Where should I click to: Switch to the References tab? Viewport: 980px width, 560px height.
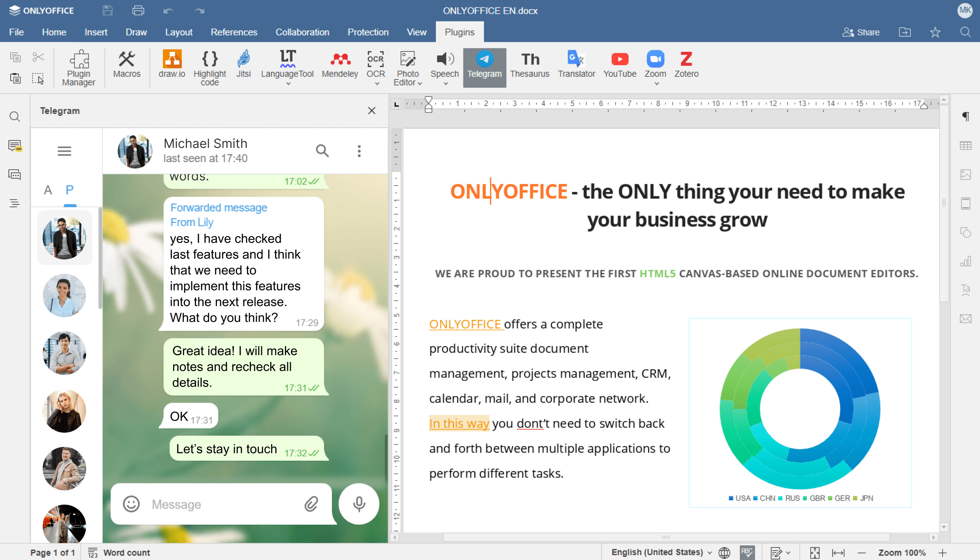click(x=234, y=32)
